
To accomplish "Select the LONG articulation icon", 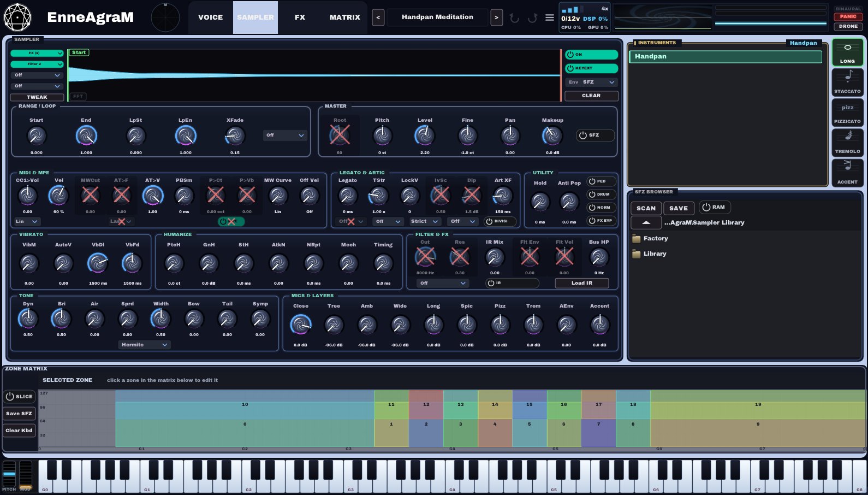I will [847, 52].
